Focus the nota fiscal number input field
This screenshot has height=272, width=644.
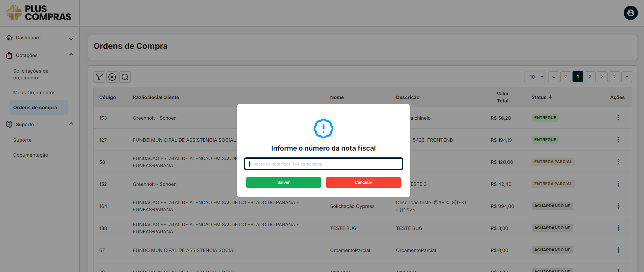click(323, 164)
